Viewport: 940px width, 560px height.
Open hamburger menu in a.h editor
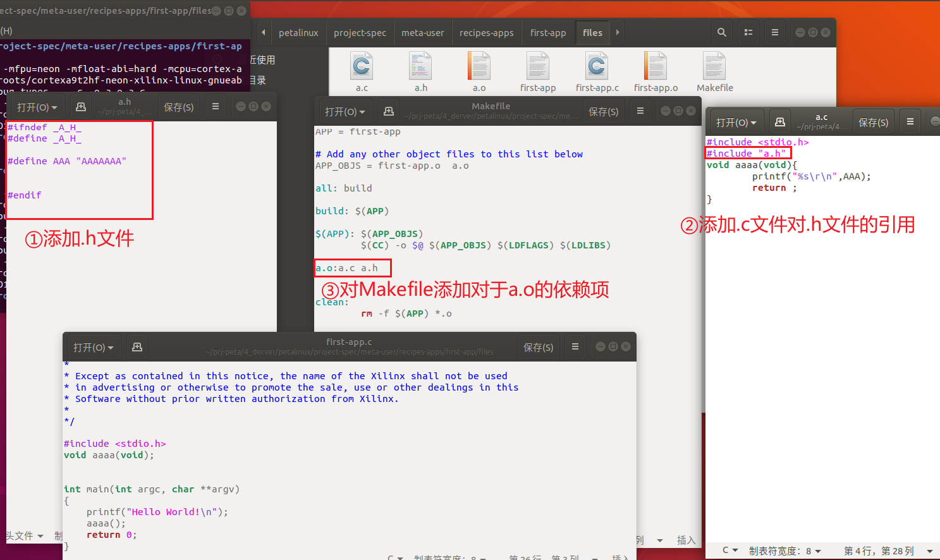216,107
